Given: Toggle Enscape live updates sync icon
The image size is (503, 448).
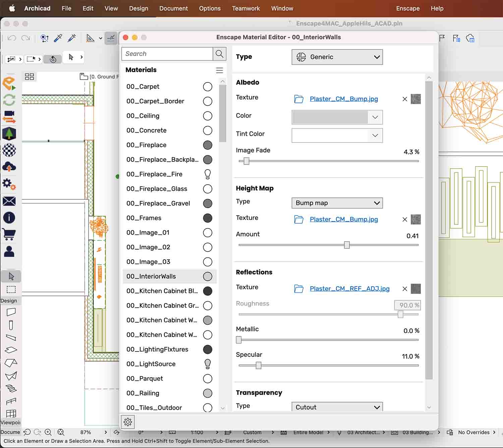Looking at the screenshot, I should 9,100.
